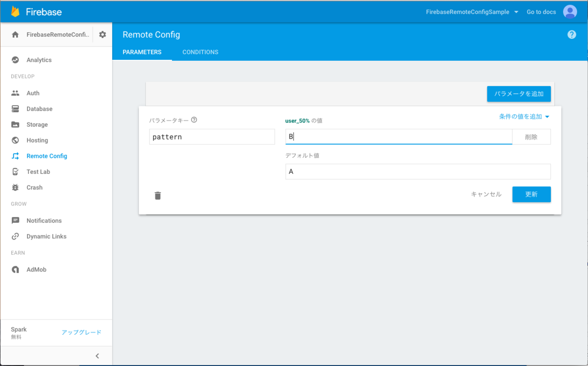Collapse the sidebar with the chevron
Screen dimensions: 588x366
click(97, 356)
